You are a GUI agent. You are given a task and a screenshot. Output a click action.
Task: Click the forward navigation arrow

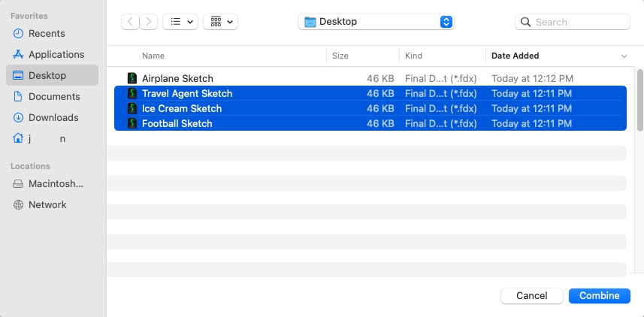click(149, 22)
